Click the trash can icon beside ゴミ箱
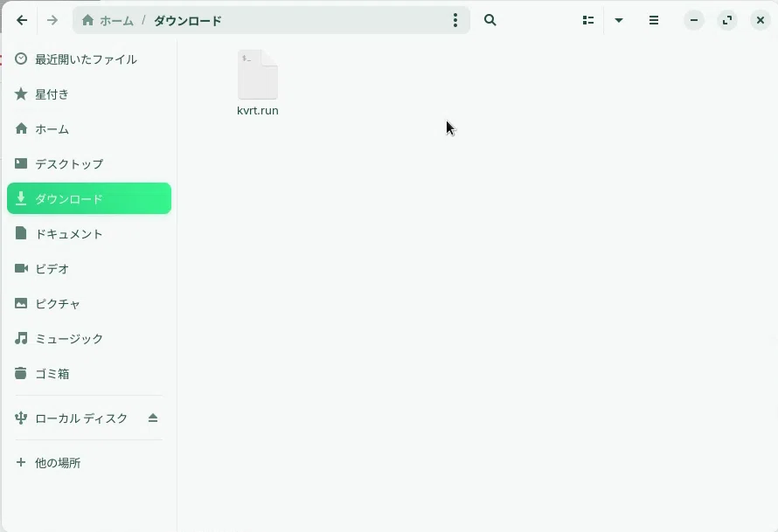 tap(20, 373)
